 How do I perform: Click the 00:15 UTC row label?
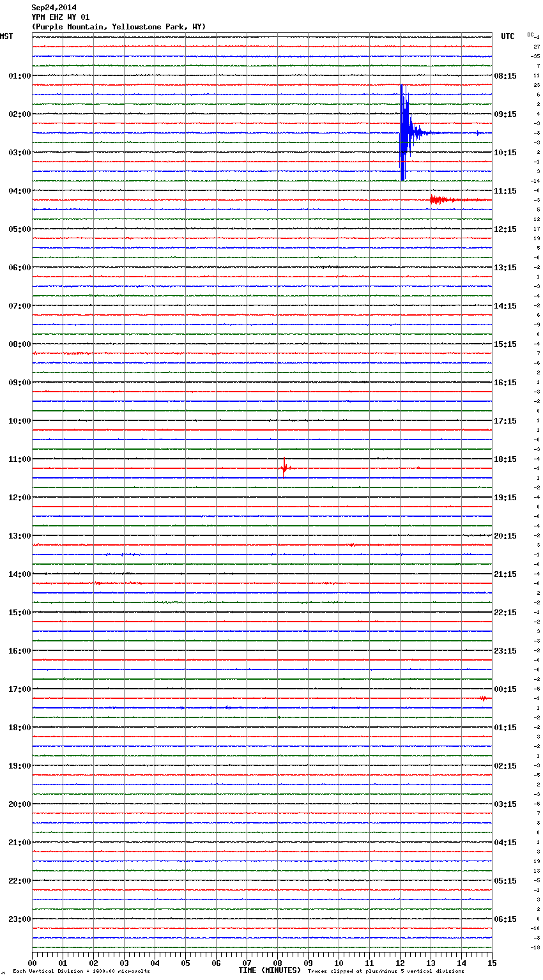point(505,689)
